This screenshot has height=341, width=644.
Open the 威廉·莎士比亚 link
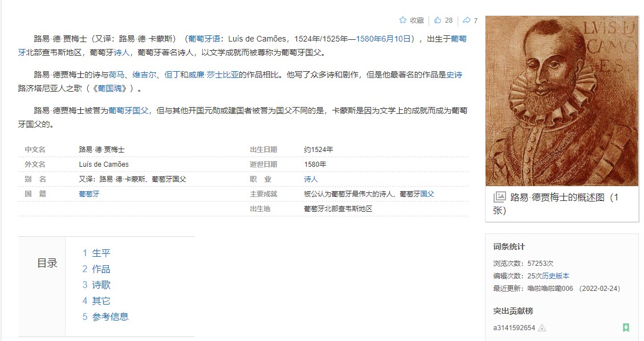(x=213, y=75)
